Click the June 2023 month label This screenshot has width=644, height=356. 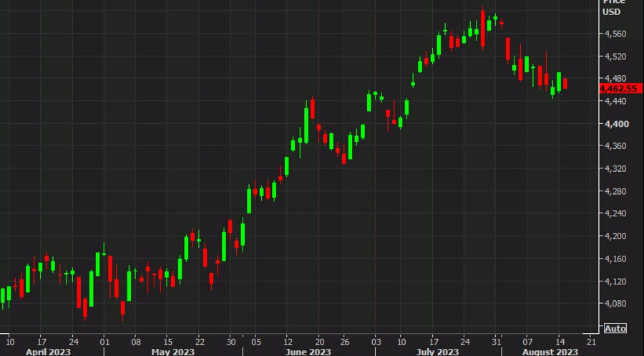coord(308,352)
